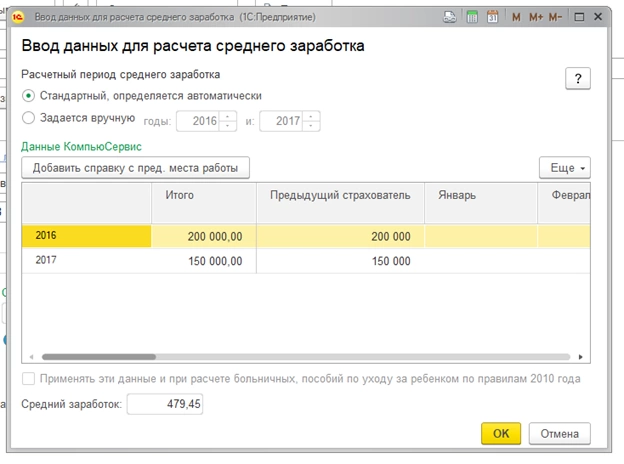Screen dimensions: 624x464
Task: Click the Отмена cancel button
Action: click(560, 433)
